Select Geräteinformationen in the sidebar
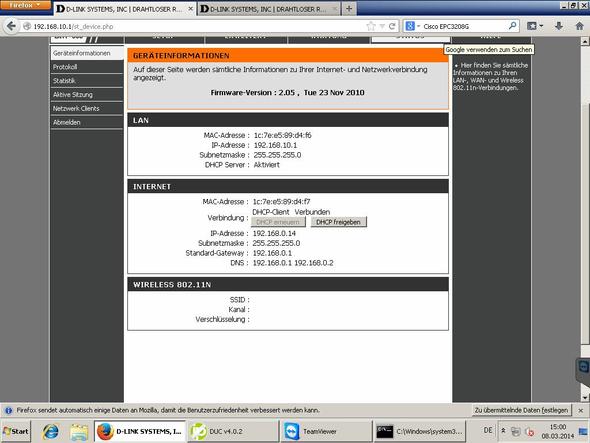 pyautogui.click(x=87, y=53)
